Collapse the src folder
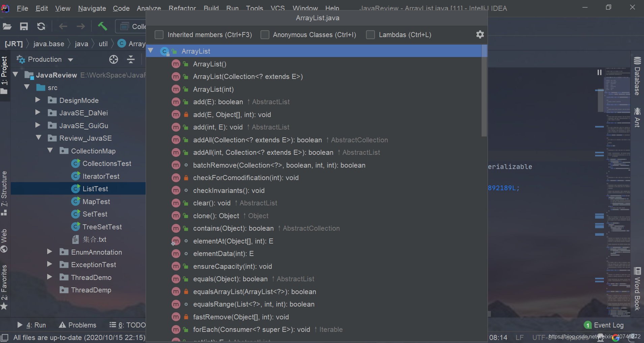644x343 pixels. click(x=27, y=87)
